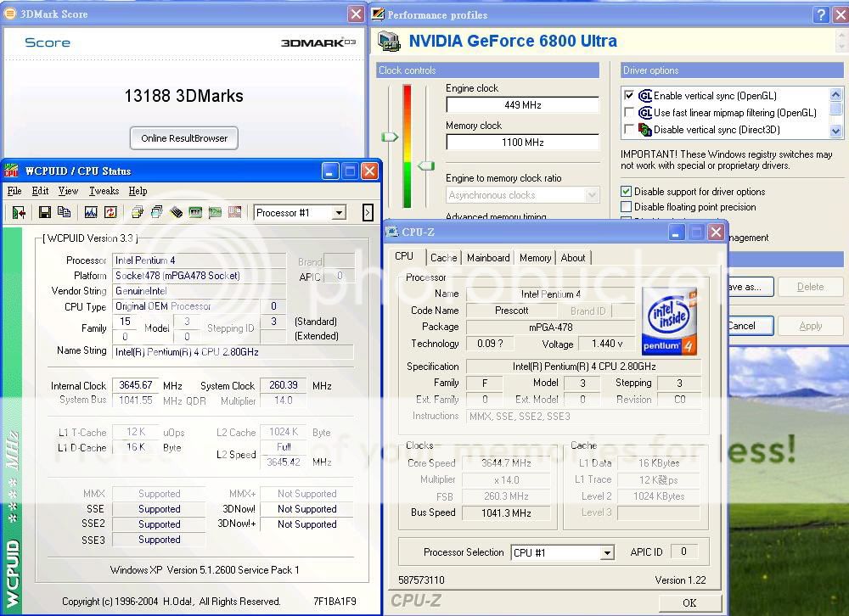Expand the CPU #1 Processor Selection dropdown
849x616 pixels.
[x=606, y=553]
